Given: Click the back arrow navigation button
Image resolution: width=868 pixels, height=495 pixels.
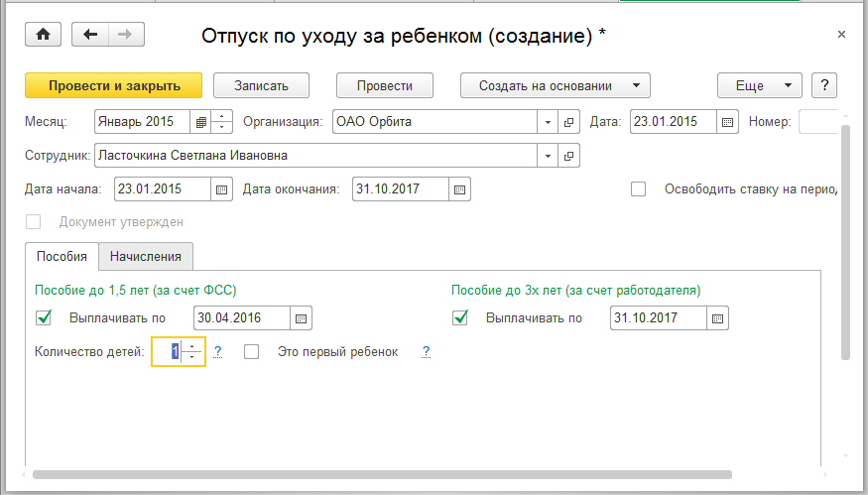Looking at the screenshot, I should click(x=90, y=35).
